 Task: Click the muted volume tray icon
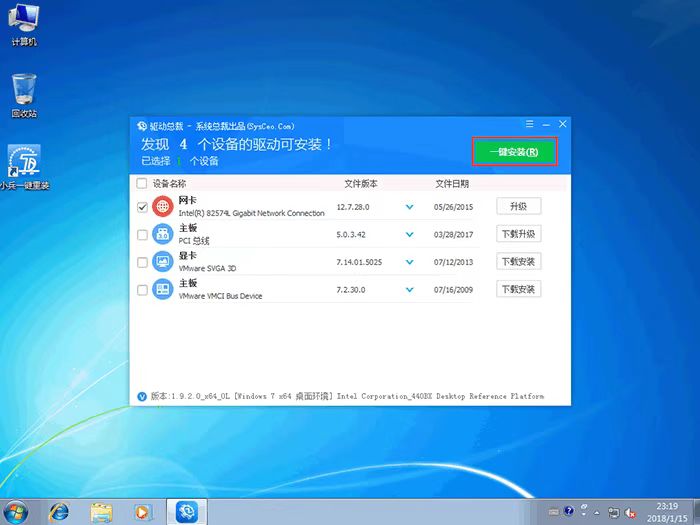click(630, 512)
